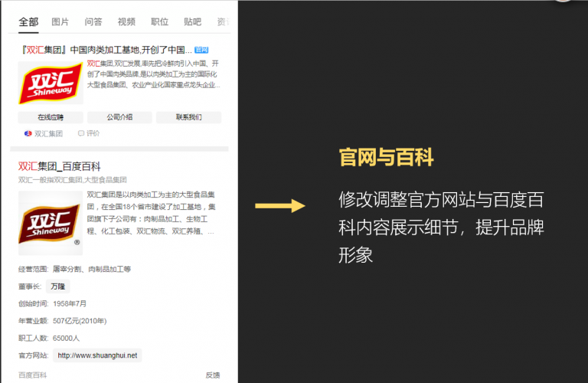
Task: Open the 职位 tab
Action: (x=159, y=21)
